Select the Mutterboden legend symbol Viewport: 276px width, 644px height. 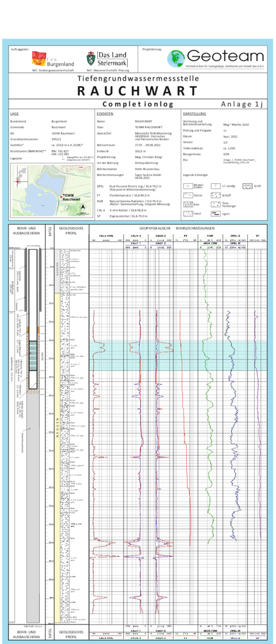[x=188, y=186]
